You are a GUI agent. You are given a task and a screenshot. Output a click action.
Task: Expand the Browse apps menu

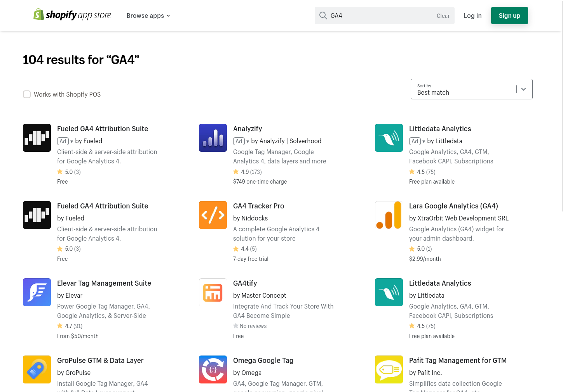[x=148, y=16]
